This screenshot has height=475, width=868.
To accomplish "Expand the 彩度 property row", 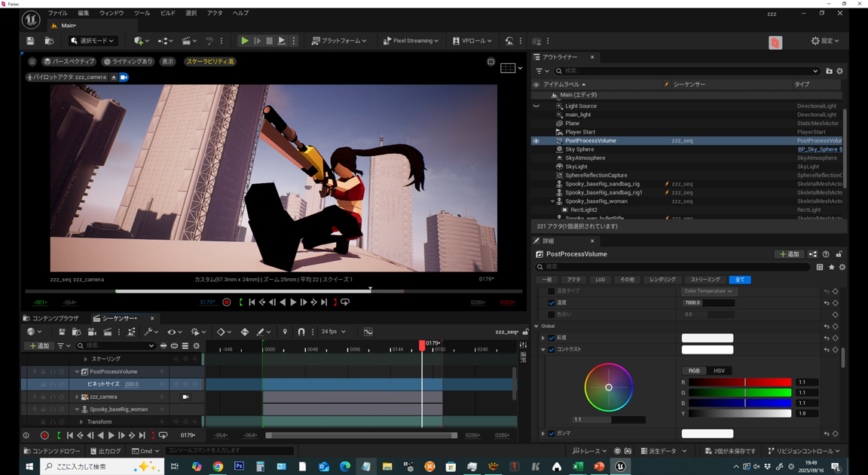I will click(x=543, y=338).
